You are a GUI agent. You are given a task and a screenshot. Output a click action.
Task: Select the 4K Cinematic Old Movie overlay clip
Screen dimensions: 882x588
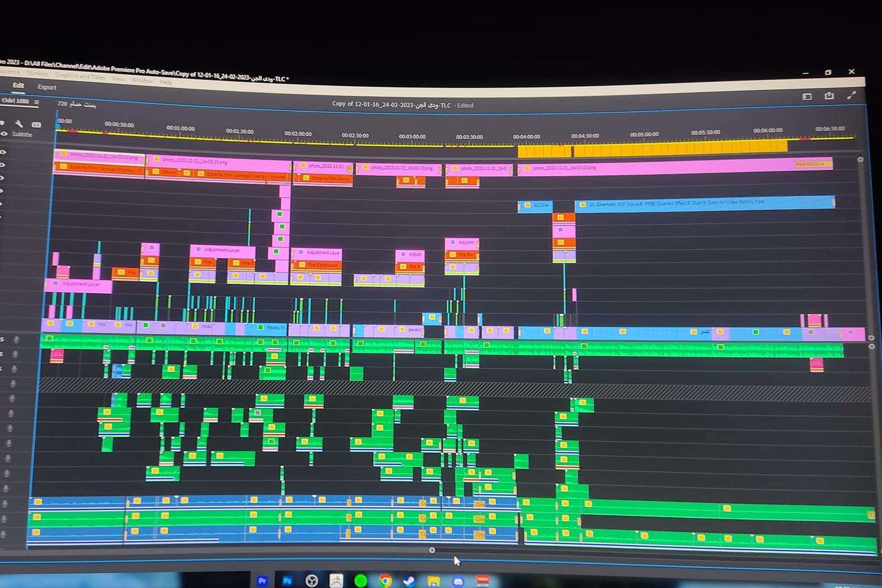tap(704, 203)
